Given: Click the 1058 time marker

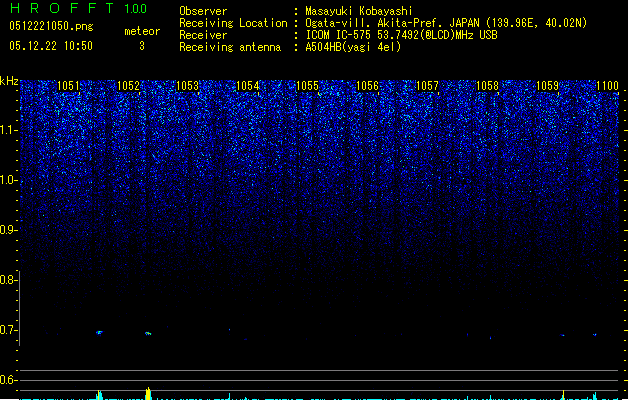Looking at the screenshot, I should (487, 85).
